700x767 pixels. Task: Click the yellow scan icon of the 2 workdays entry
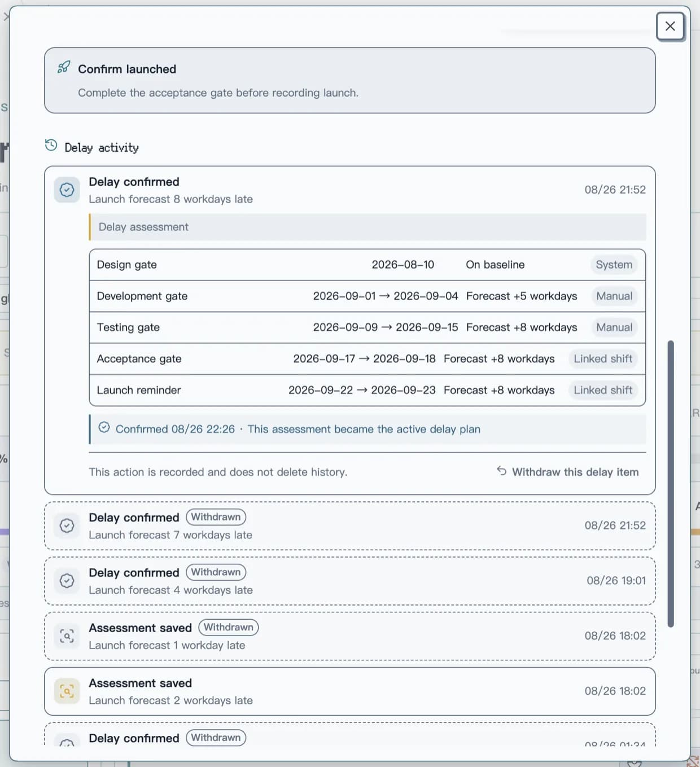click(x=67, y=691)
